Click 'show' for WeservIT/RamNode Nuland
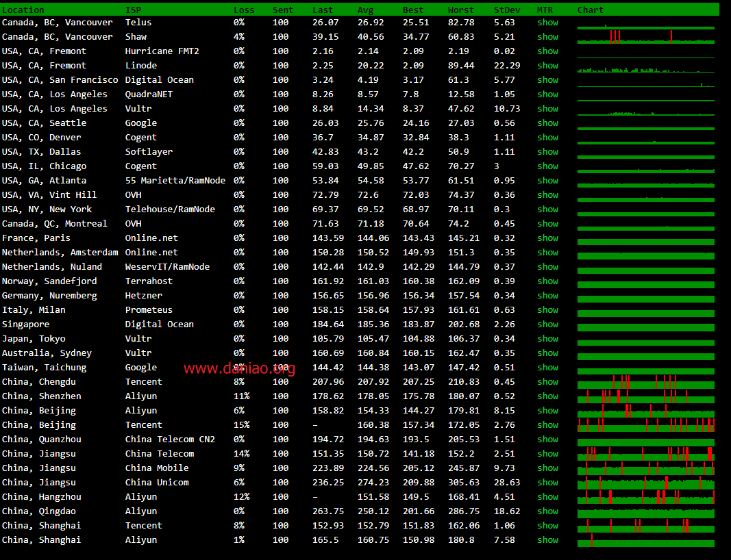731x560 pixels. [547, 267]
